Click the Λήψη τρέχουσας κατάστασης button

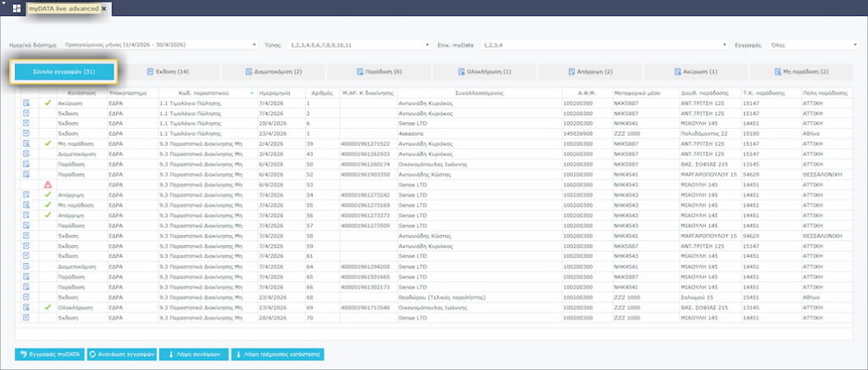[x=277, y=355]
